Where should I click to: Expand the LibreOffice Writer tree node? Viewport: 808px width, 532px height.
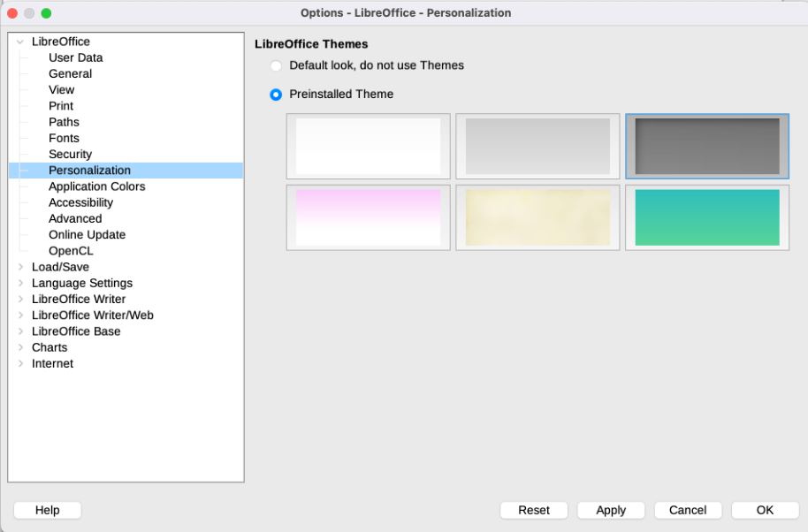coord(20,300)
